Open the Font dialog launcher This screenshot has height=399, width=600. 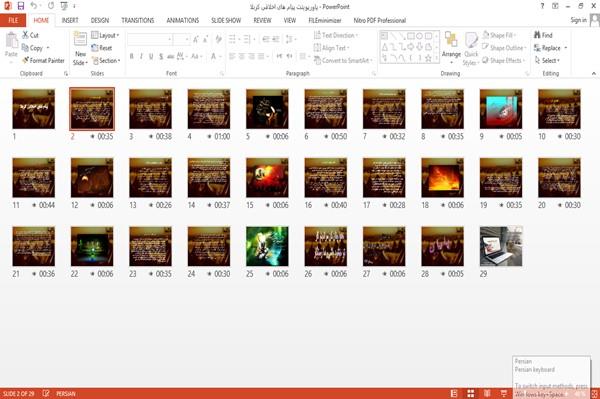(x=222, y=73)
